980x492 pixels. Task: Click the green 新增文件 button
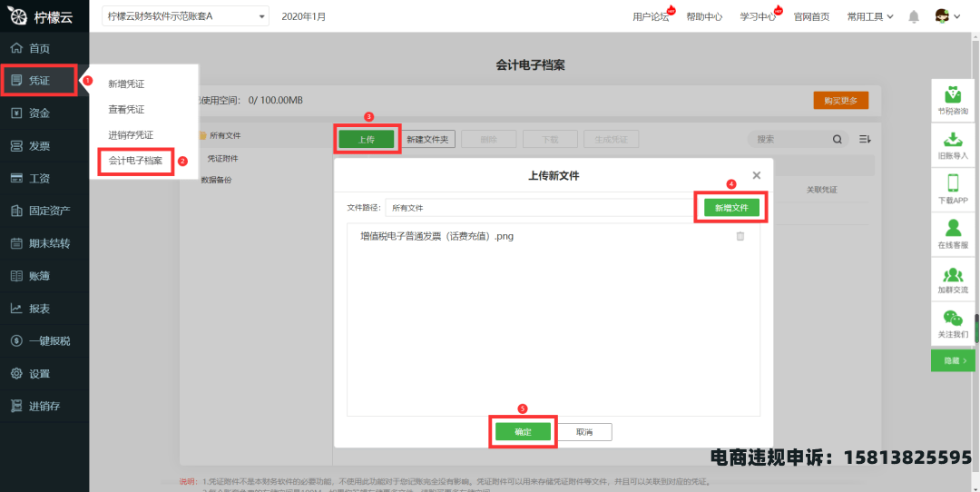point(731,208)
